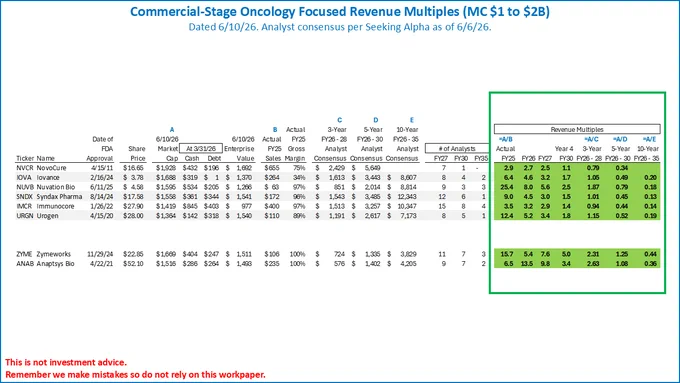Select NovoCure's 5-year consensus 5,649

point(373,168)
